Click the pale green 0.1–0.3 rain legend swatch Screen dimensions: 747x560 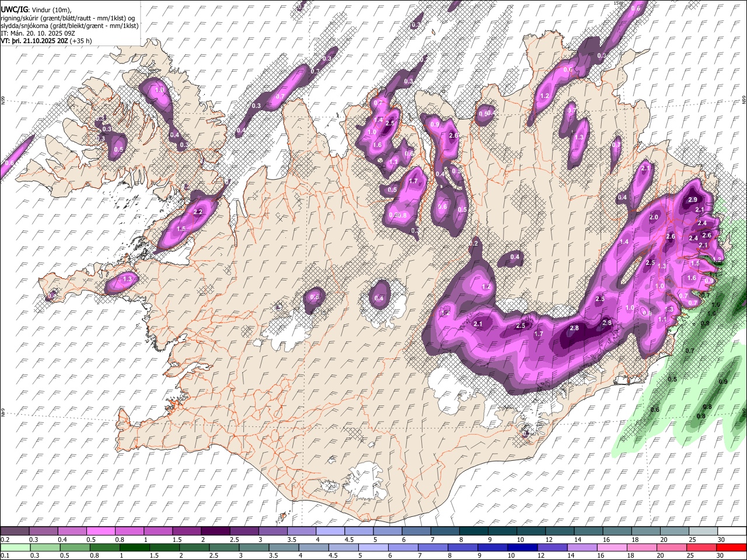15,547
